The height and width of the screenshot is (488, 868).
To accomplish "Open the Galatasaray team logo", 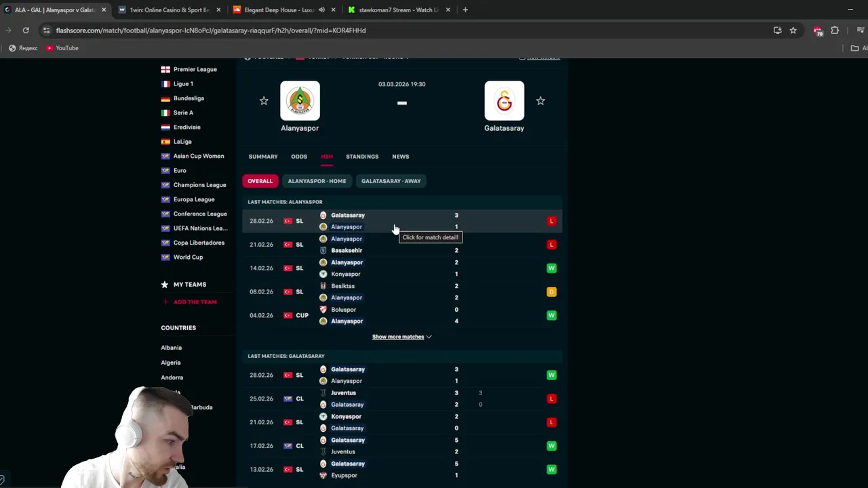I will point(504,101).
